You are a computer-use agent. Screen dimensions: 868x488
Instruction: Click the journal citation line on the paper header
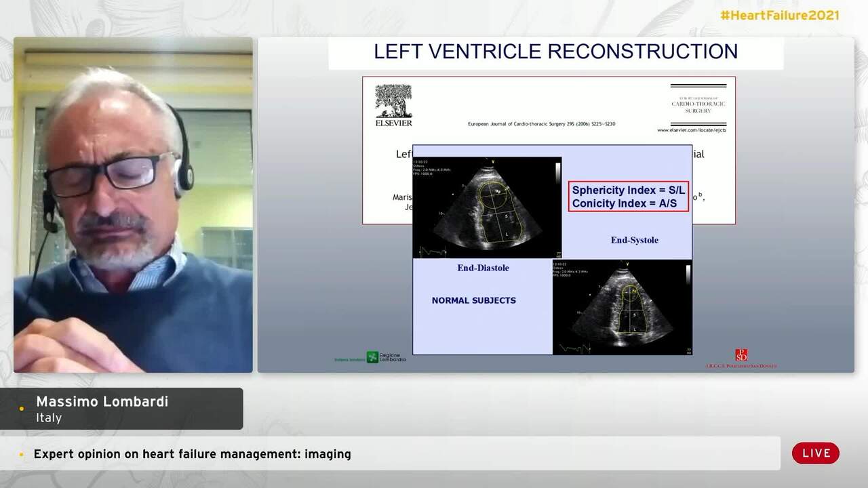542,125
